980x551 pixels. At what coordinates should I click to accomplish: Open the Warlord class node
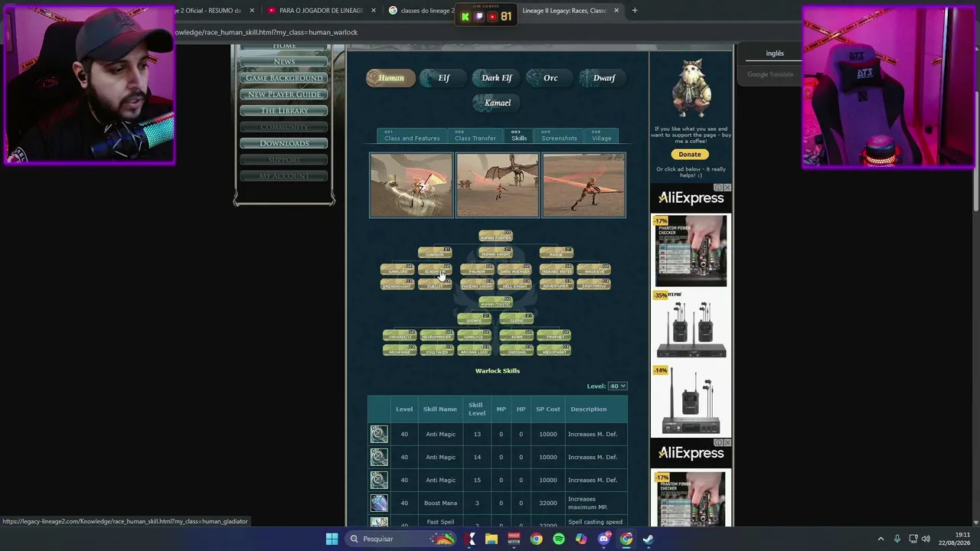click(397, 269)
